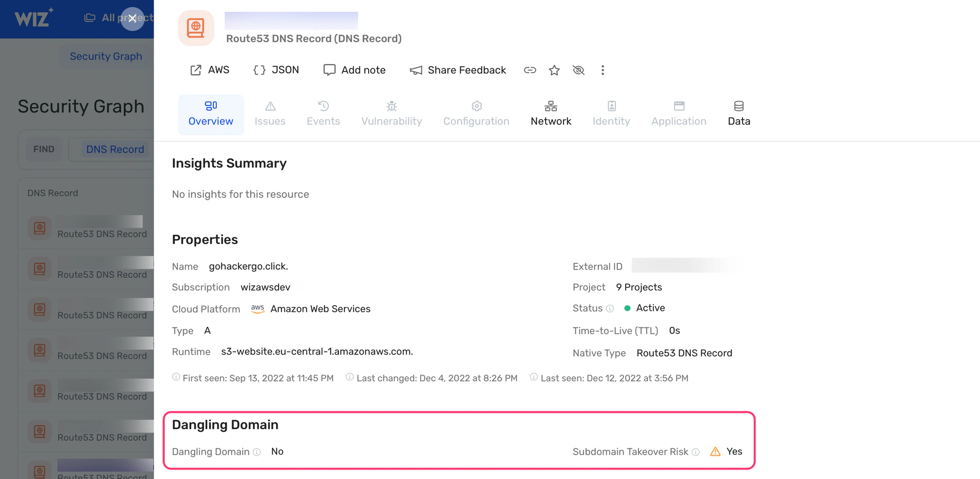Image resolution: width=980 pixels, height=479 pixels.
Task: Click the warning triangle next to Yes
Action: [715, 451]
